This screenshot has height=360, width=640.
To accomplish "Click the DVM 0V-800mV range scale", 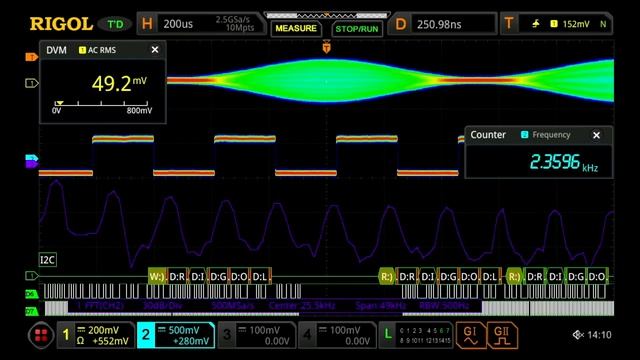I will tap(101, 106).
